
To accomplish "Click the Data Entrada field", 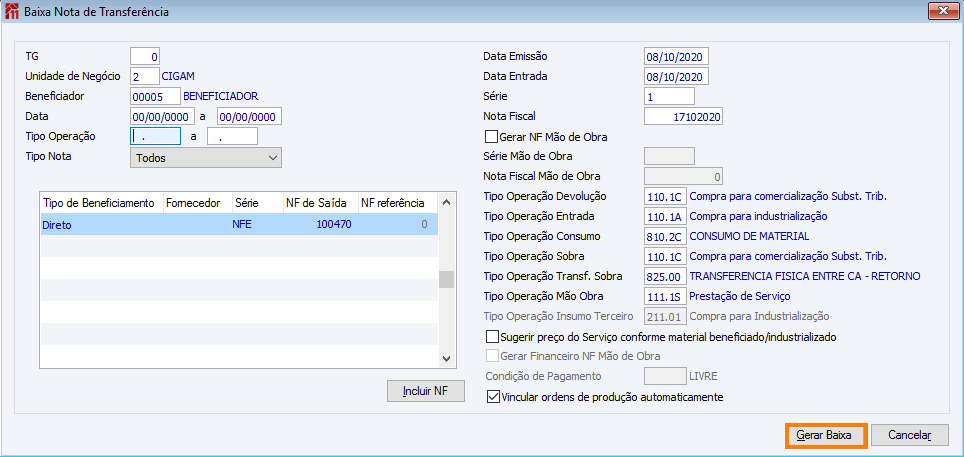I will coord(676,77).
